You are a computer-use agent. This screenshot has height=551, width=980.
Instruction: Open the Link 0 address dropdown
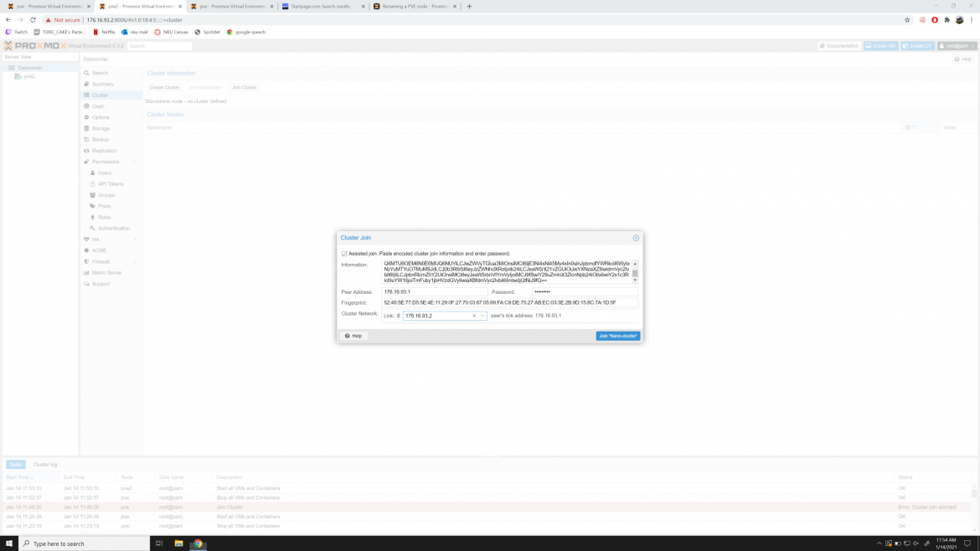tap(482, 316)
